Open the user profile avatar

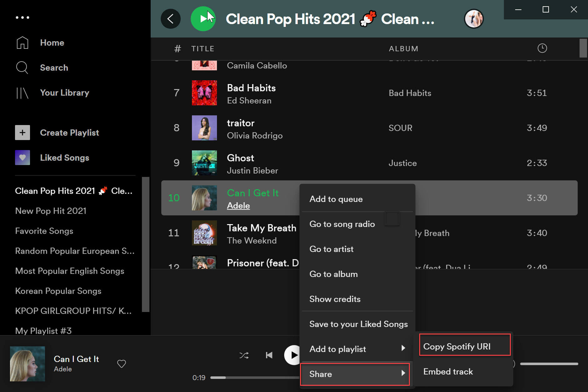(474, 19)
